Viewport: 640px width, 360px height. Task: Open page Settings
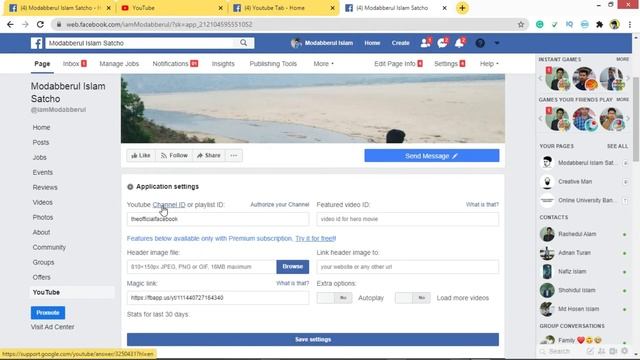pyautogui.click(x=449, y=64)
